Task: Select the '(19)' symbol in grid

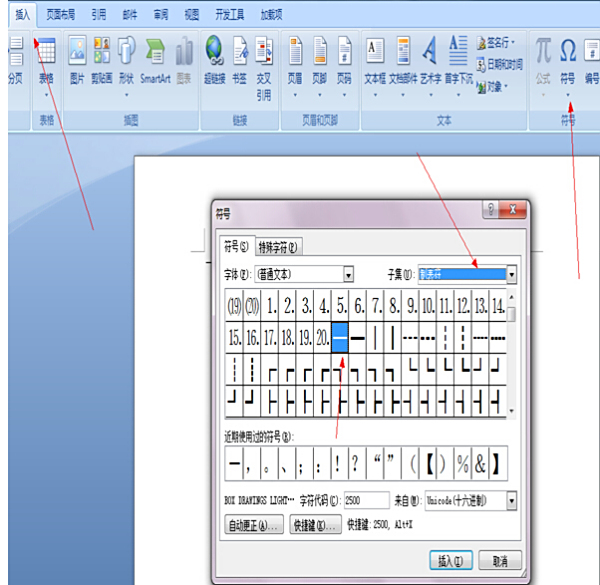Action: [234, 306]
